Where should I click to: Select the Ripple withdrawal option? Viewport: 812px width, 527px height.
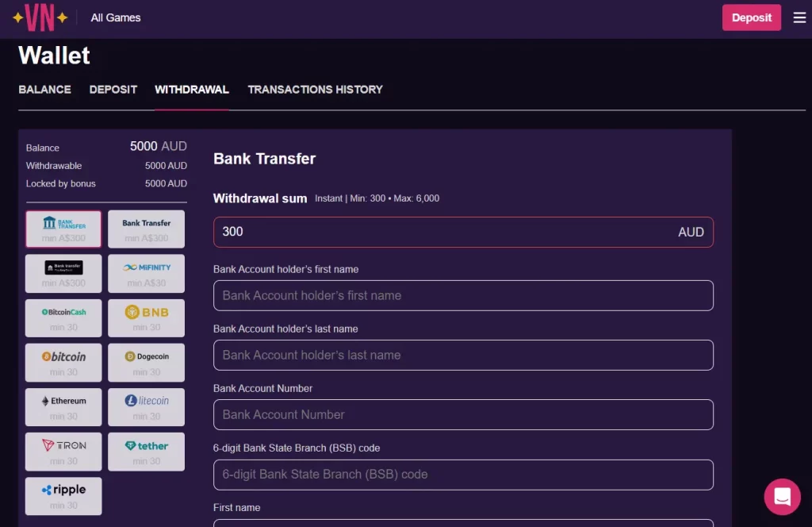click(x=63, y=495)
